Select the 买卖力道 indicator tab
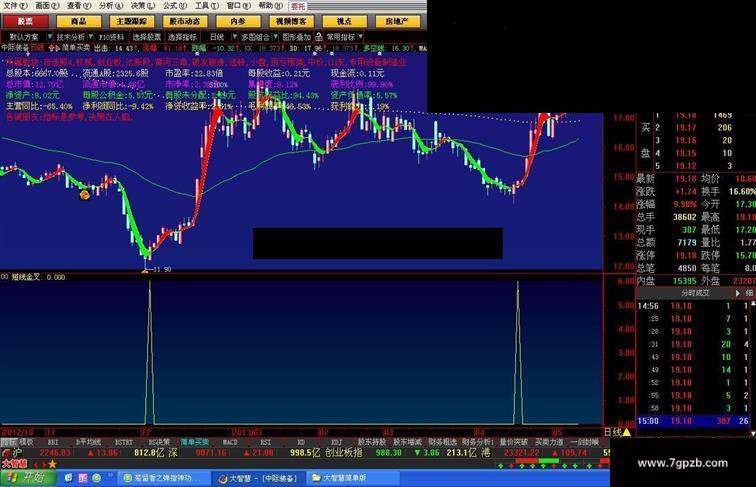Viewport: 756px width, 487px height. click(549, 442)
